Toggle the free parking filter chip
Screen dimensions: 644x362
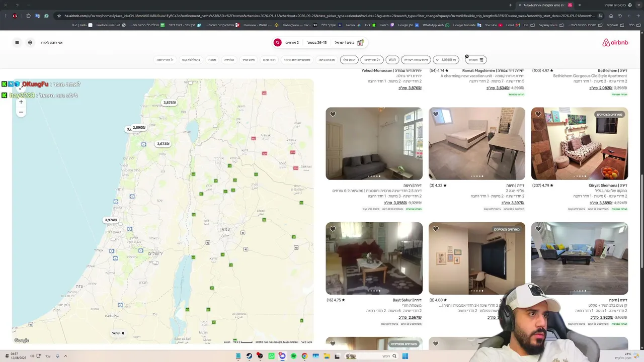(x=269, y=60)
